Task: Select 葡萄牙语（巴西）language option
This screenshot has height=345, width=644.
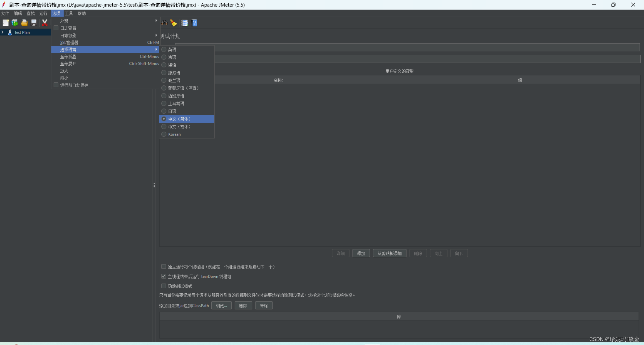Action: [187, 88]
